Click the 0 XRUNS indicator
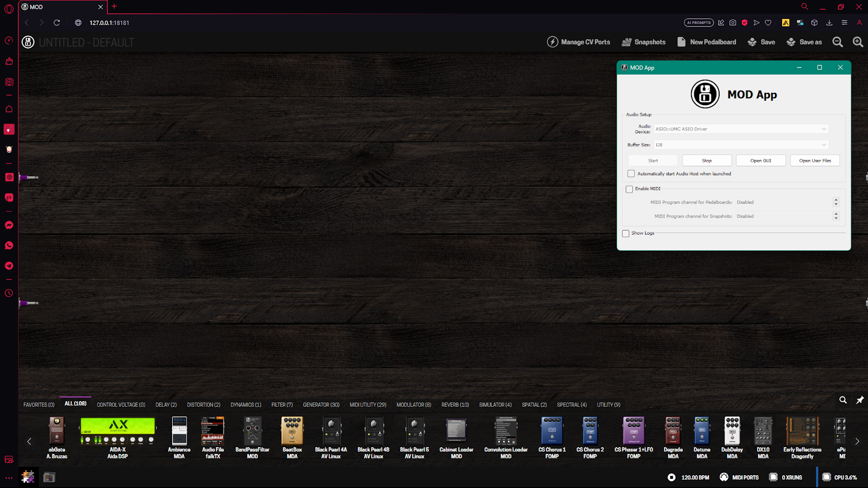This screenshot has width=868, height=488. click(786, 477)
